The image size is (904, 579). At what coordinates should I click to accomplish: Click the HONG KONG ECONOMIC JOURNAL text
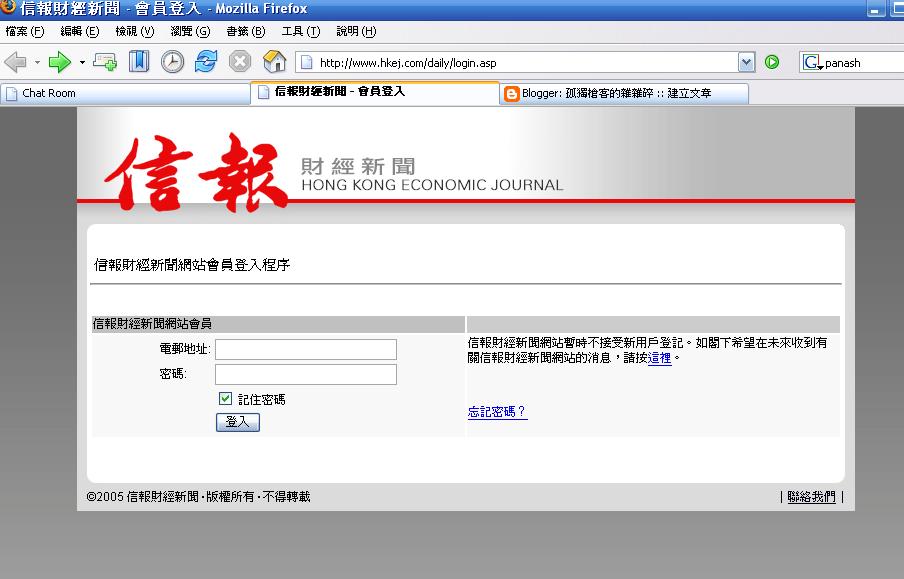coord(432,185)
